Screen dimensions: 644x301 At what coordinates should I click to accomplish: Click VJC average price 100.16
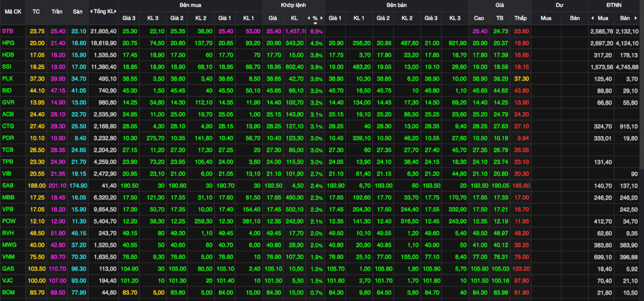500,281
